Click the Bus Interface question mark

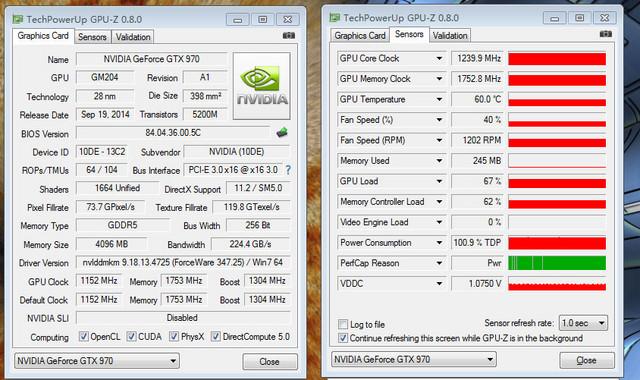coord(288,170)
